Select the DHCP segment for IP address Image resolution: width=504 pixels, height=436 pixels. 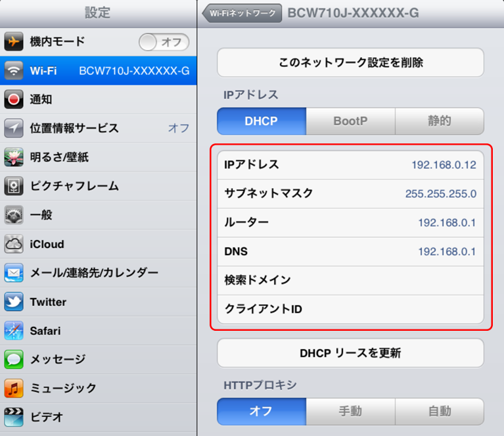click(x=261, y=122)
